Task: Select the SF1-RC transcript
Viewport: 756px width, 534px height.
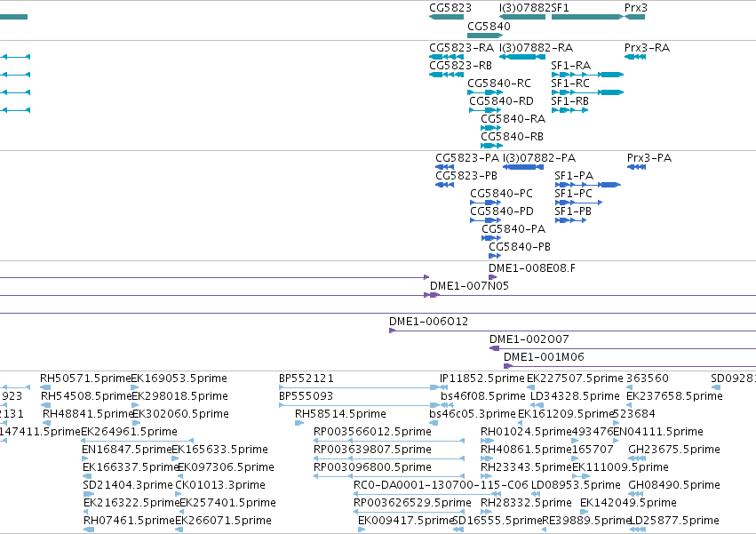Action: pos(570,84)
